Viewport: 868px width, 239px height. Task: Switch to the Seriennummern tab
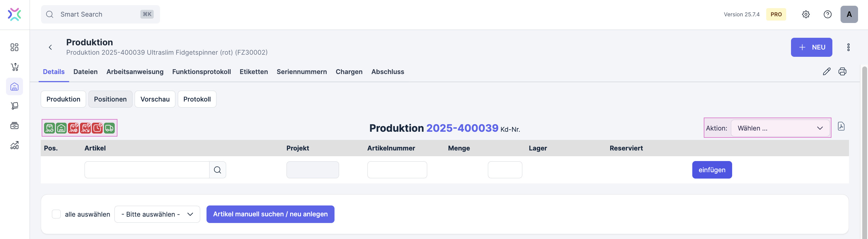coord(302,72)
